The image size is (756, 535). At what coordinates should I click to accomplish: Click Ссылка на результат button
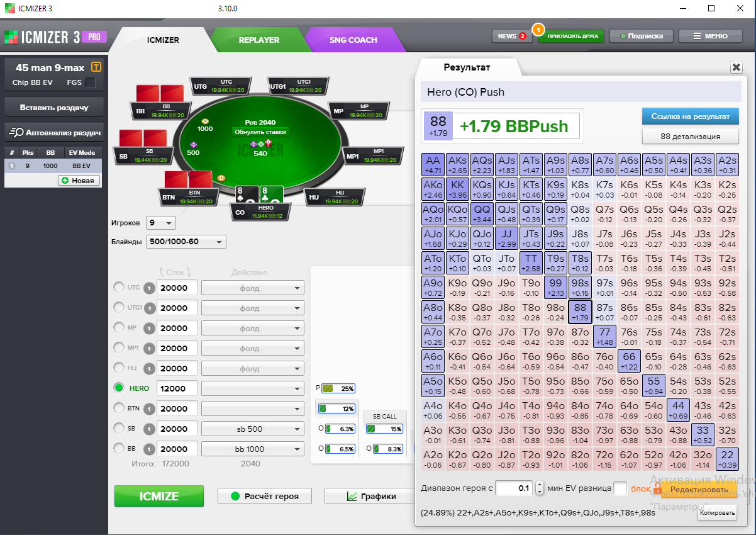point(690,116)
